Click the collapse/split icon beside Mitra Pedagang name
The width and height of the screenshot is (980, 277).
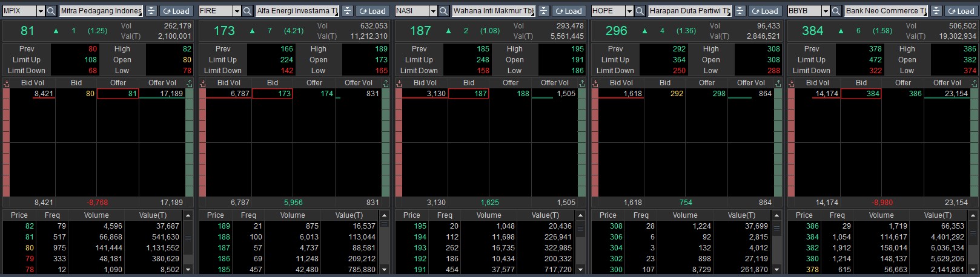coord(151,11)
